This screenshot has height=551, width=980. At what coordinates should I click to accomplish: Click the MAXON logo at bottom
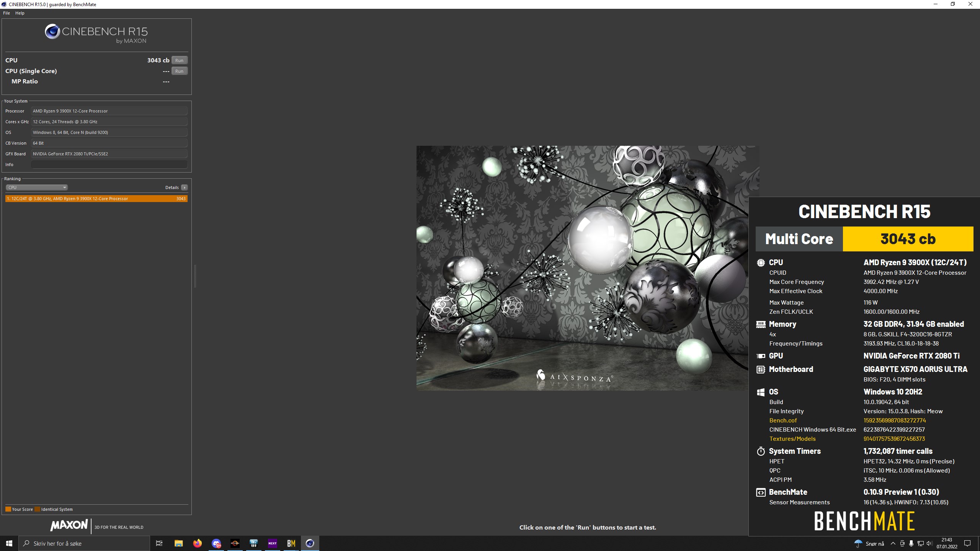pos(69,525)
